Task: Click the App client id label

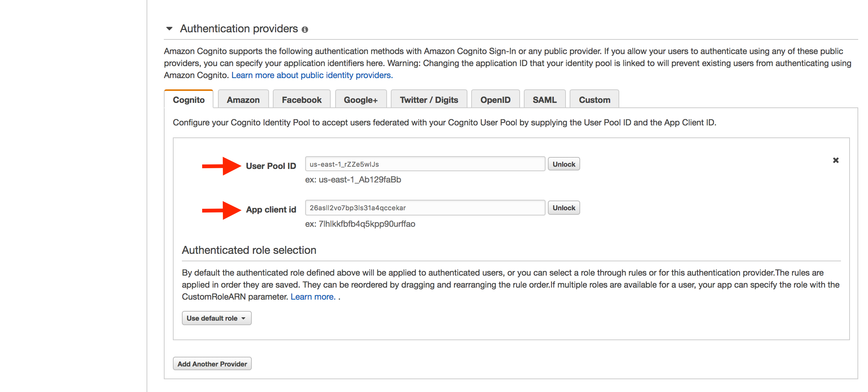Action: [271, 210]
